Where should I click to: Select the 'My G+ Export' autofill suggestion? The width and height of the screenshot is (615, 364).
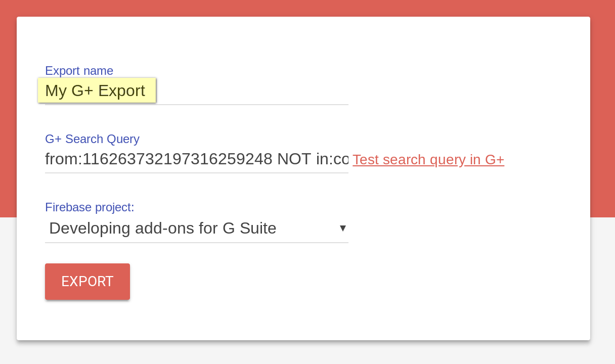point(97,90)
